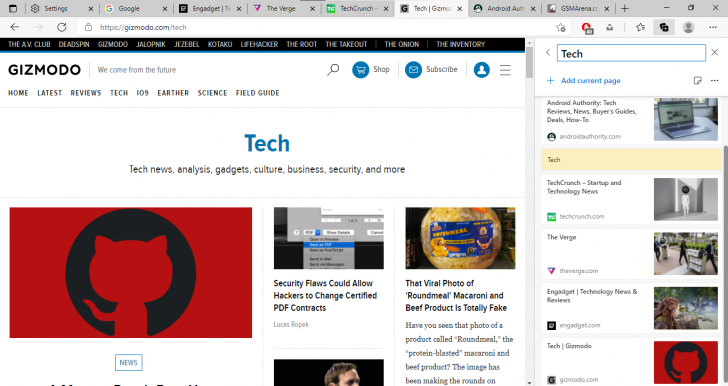Open the REVIEWS navigation item
This screenshot has height=386, width=728.
86,93
